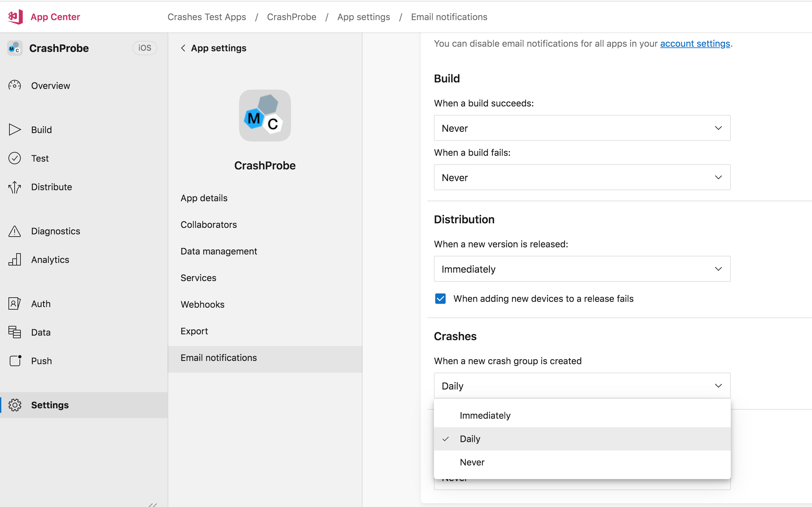Click the App Center logo
Image resolution: width=812 pixels, height=507 pixels.
pyautogui.click(x=15, y=17)
